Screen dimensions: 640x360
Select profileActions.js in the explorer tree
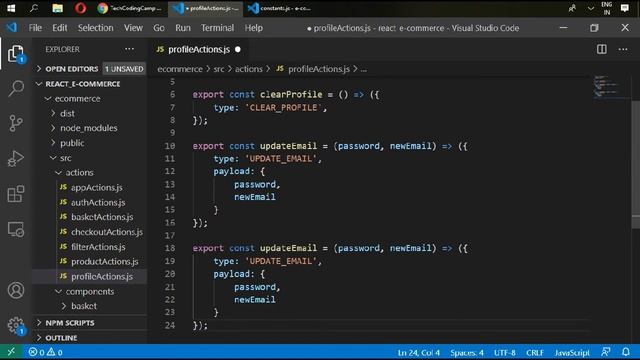click(x=90, y=276)
